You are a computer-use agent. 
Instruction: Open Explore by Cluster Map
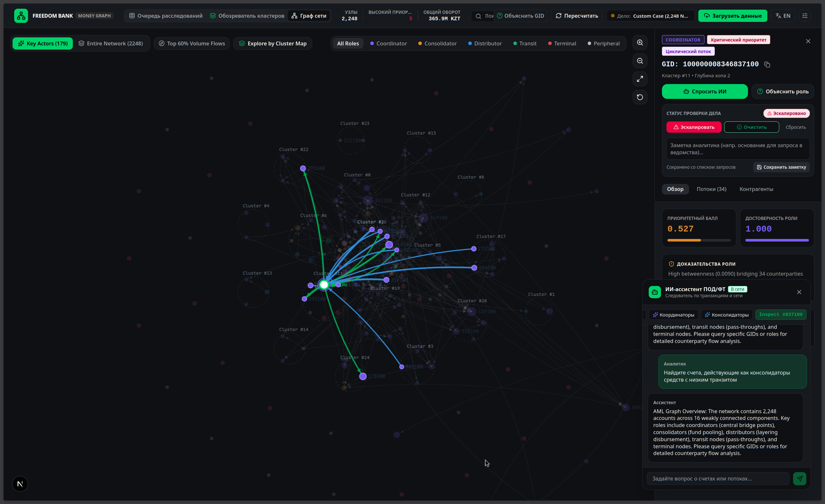[273, 43]
